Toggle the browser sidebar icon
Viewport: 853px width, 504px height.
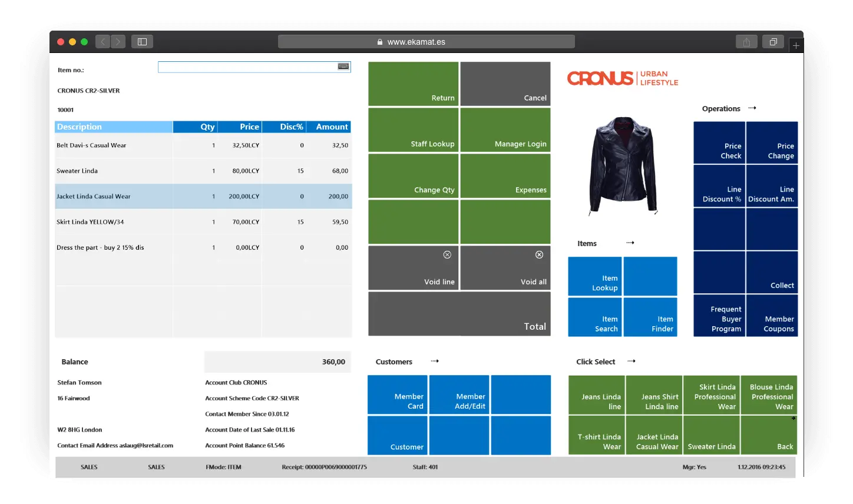(x=142, y=42)
